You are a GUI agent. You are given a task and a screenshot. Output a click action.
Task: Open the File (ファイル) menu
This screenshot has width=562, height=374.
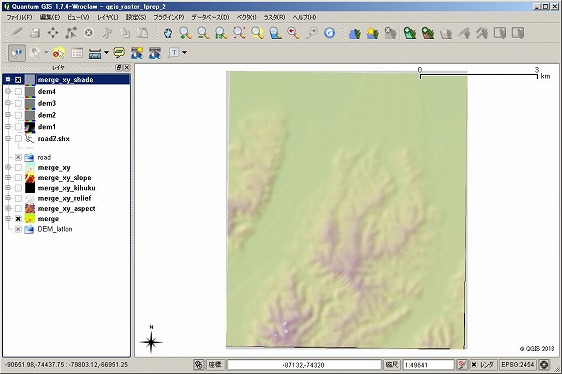coord(20,17)
